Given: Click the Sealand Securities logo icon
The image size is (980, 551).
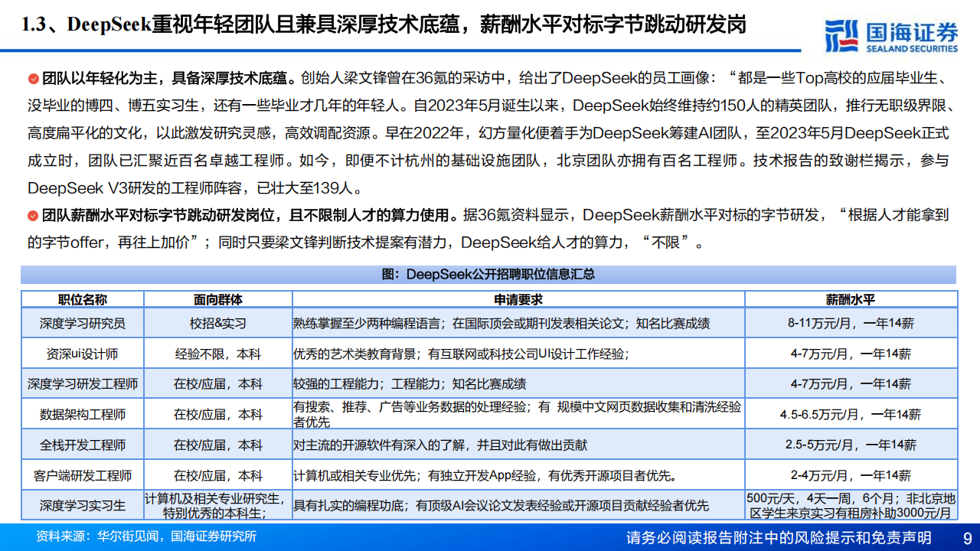Looking at the screenshot, I should (841, 35).
